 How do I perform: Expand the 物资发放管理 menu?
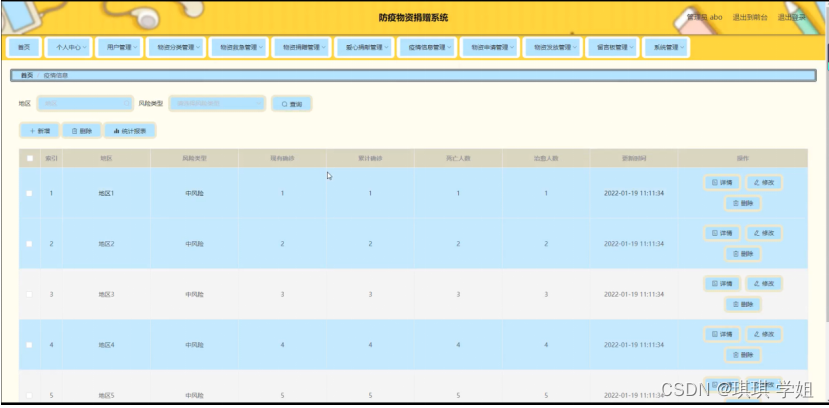552,47
